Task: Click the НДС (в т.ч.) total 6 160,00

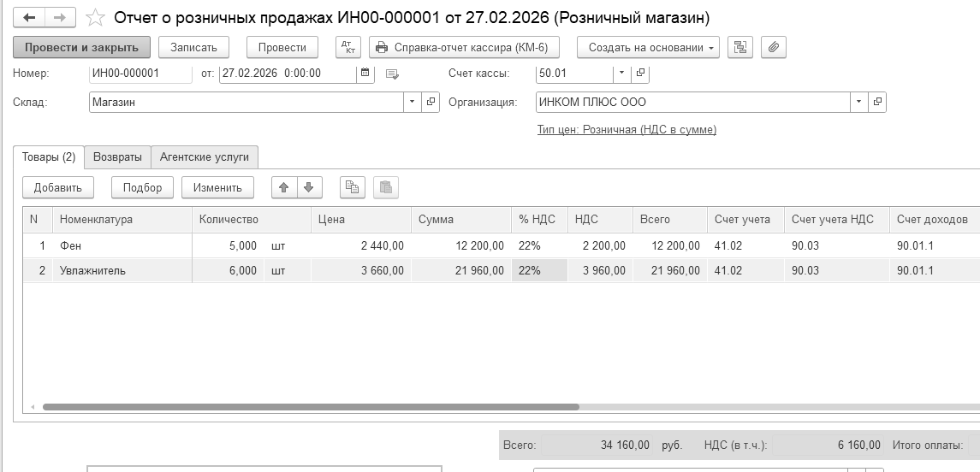Action: pos(828,445)
